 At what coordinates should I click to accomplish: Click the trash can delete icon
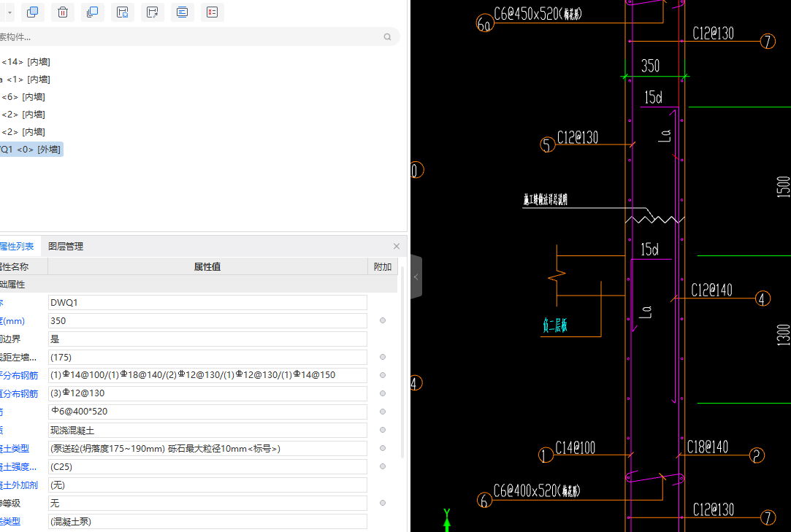[x=63, y=12]
